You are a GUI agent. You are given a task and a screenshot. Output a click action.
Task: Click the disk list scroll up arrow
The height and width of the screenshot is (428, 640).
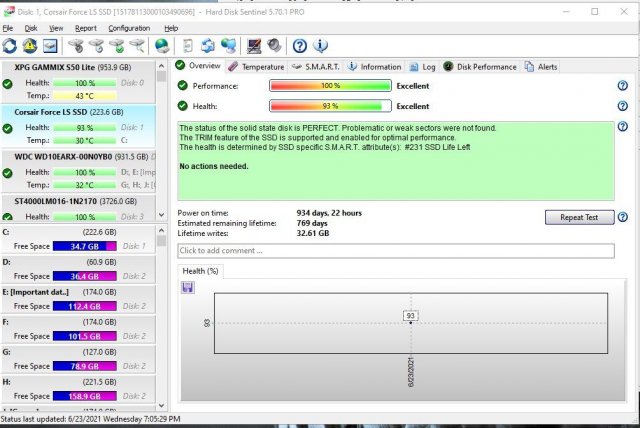pos(163,64)
